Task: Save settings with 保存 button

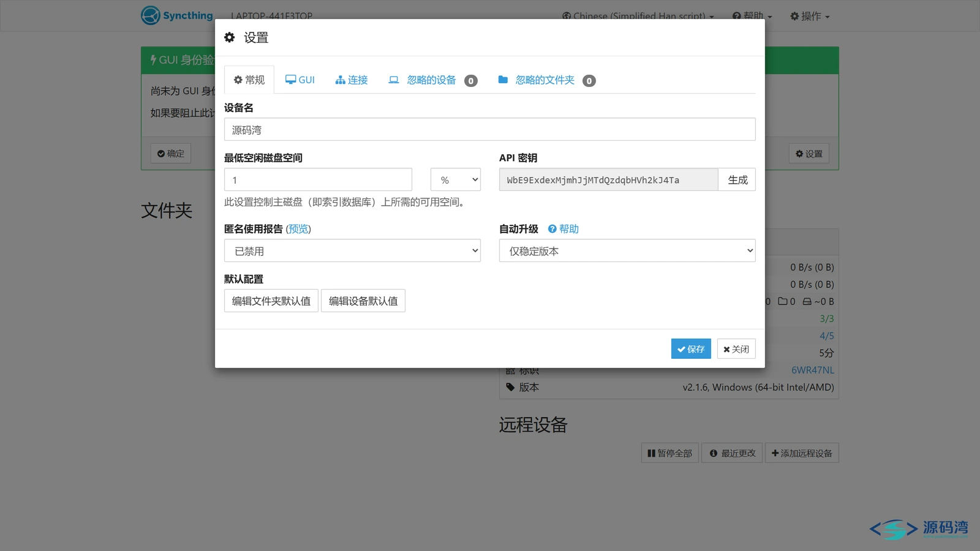Action: (691, 349)
